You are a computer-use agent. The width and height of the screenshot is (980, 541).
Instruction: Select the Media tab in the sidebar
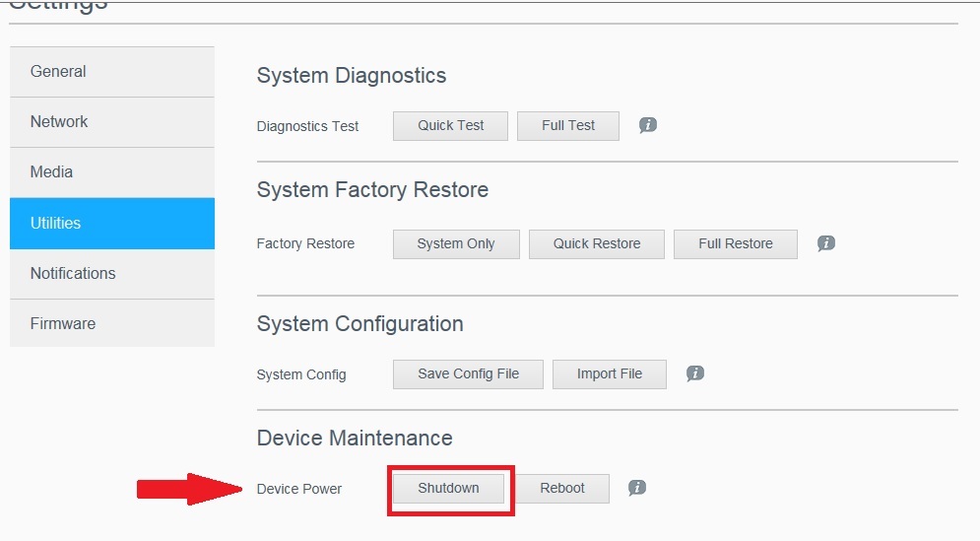pos(111,171)
